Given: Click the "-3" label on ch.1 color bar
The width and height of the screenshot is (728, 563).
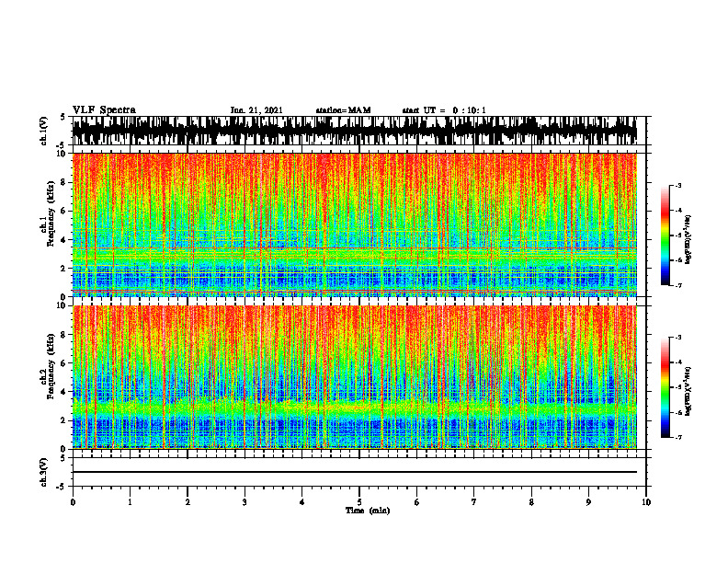Looking at the screenshot, I should coord(678,185).
